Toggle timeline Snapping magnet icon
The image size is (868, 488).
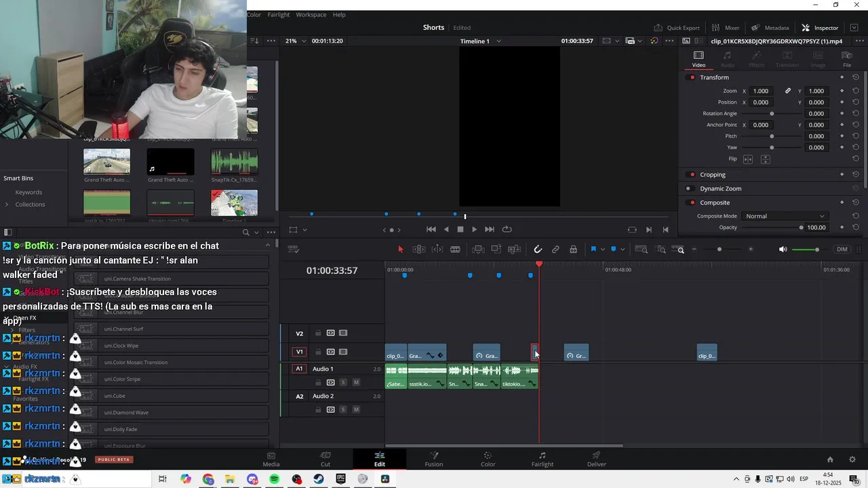tap(538, 249)
